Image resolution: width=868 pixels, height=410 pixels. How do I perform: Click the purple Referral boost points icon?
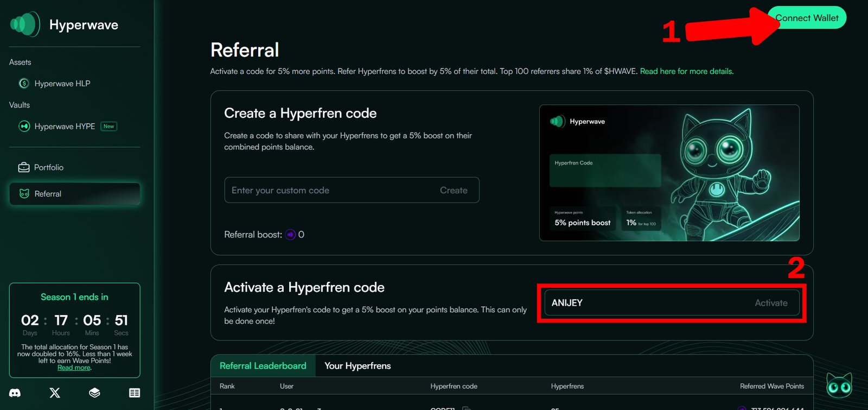click(x=291, y=235)
